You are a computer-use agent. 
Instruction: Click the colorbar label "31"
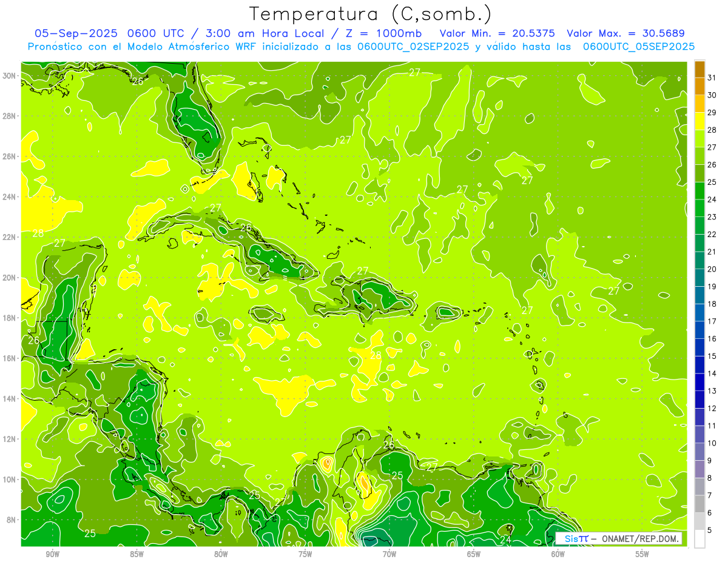712,78
